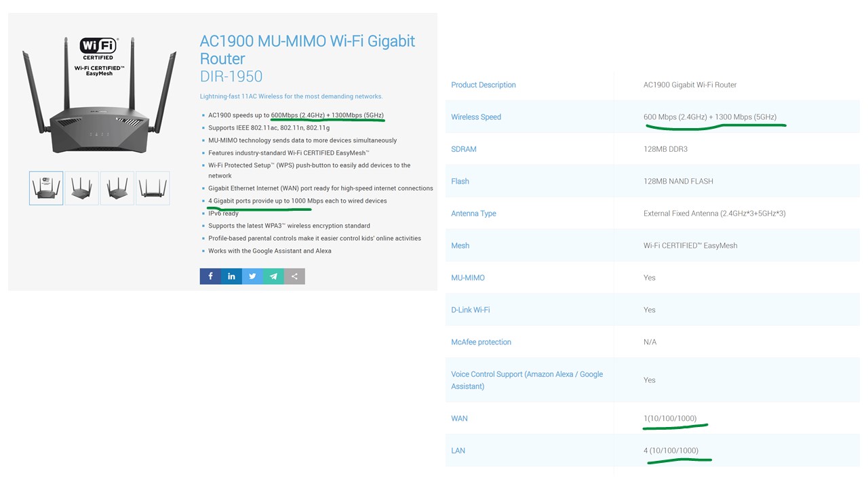Viewport: 868px width, 488px height.
Task: Select the second router gallery thumbnail
Action: coord(81,188)
